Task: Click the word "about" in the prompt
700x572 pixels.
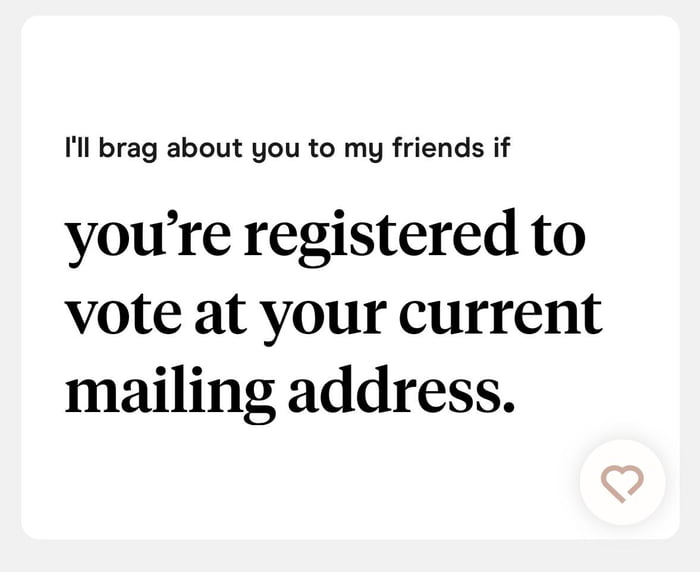Action: [x=205, y=150]
